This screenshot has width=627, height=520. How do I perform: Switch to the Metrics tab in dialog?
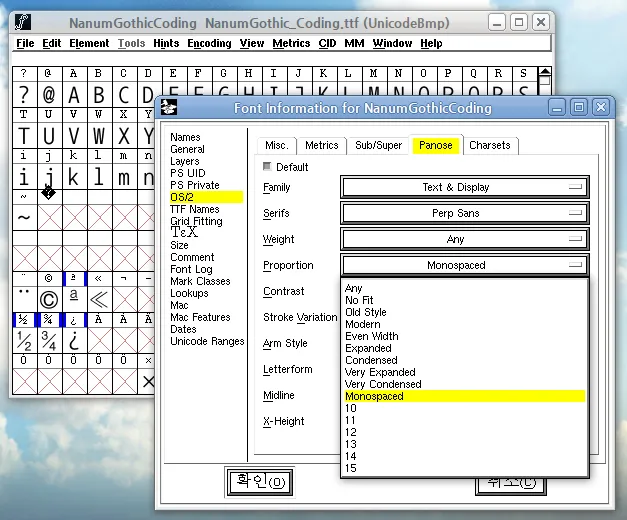[321, 145]
